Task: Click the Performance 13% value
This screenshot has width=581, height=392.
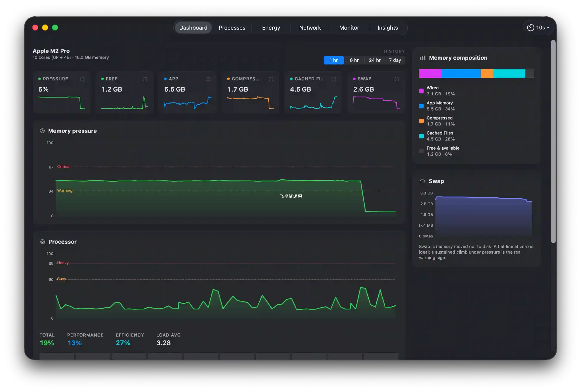Action: point(75,343)
